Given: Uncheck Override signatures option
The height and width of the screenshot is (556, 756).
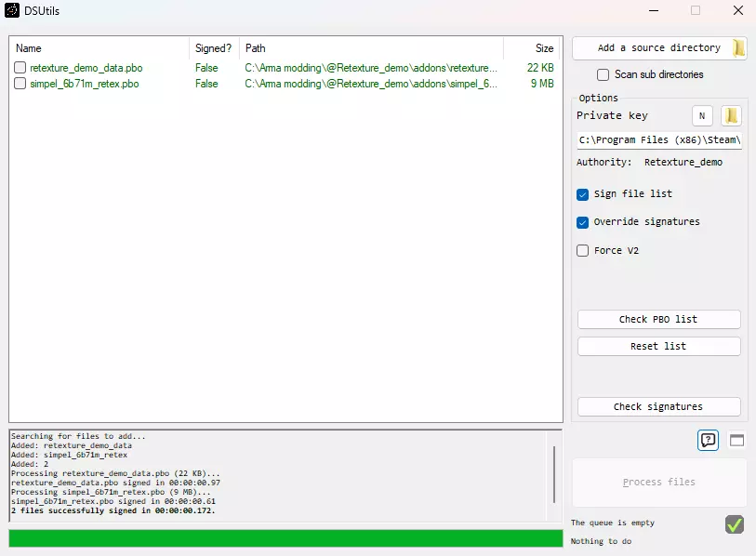Looking at the screenshot, I should [x=582, y=222].
